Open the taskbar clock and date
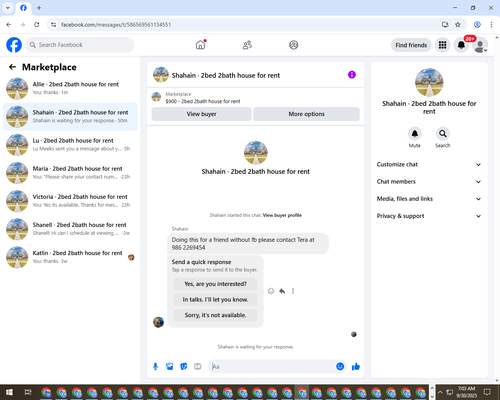The width and height of the screenshot is (500, 400). click(x=466, y=392)
